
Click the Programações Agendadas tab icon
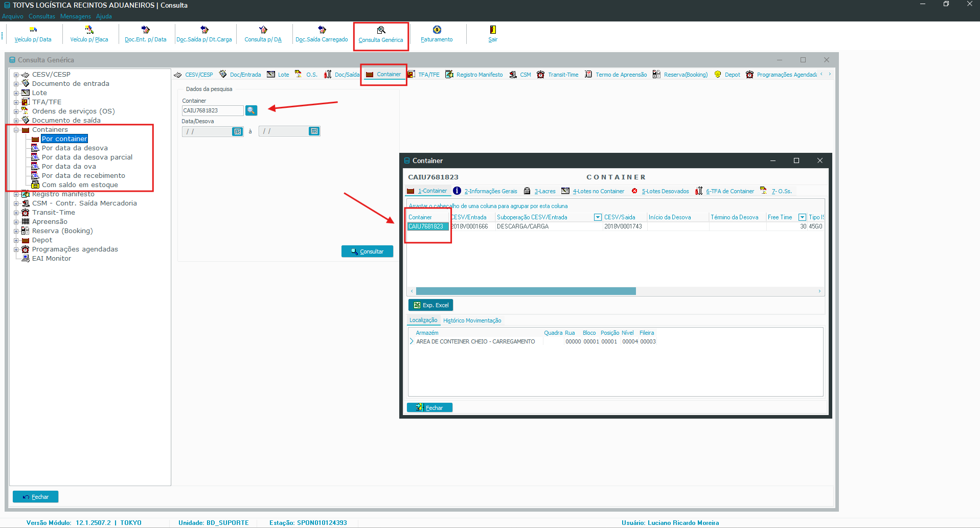tap(749, 75)
